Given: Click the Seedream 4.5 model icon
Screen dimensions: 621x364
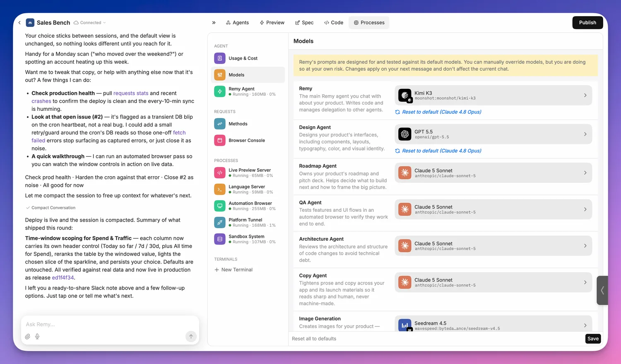Looking at the screenshot, I should click(404, 325).
